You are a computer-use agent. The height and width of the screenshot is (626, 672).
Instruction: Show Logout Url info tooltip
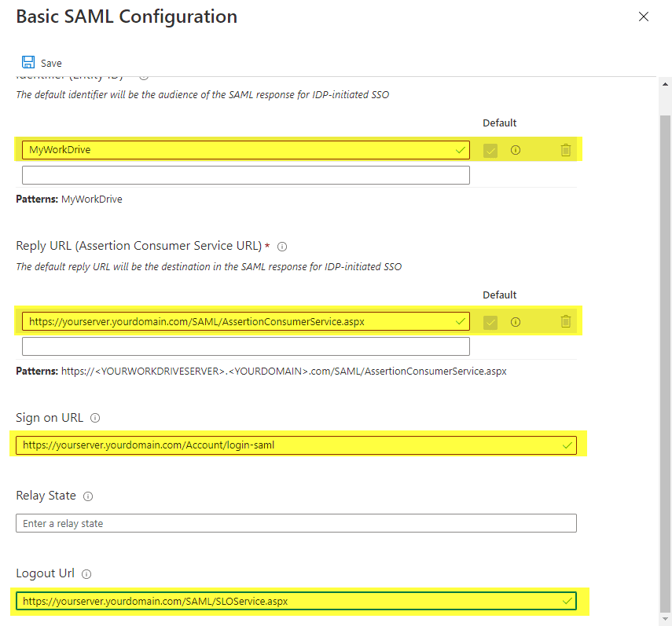coord(86,574)
